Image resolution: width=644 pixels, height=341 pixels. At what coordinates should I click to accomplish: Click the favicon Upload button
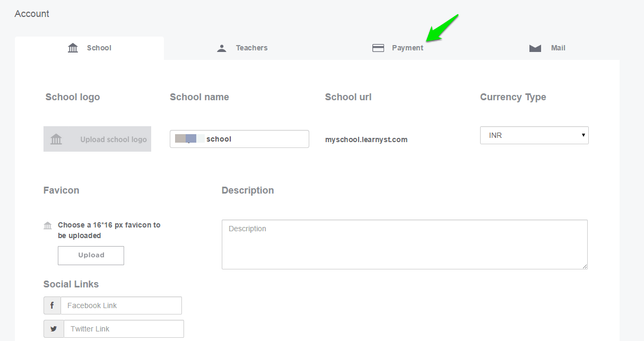(91, 255)
